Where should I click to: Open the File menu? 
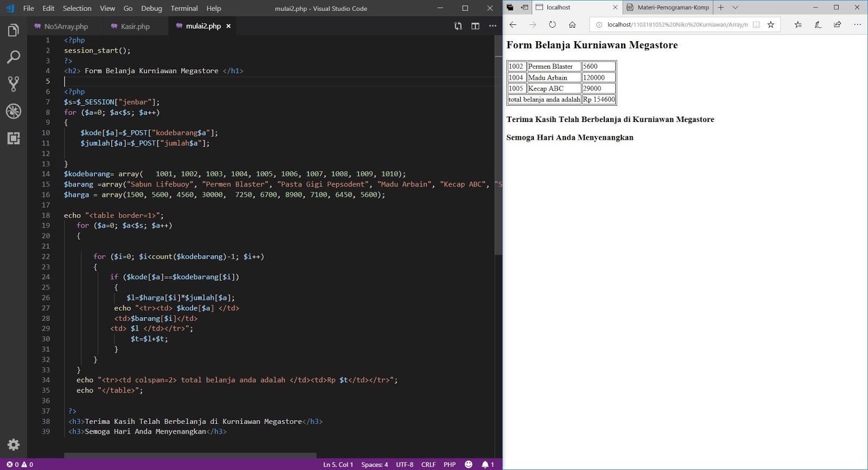29,8
